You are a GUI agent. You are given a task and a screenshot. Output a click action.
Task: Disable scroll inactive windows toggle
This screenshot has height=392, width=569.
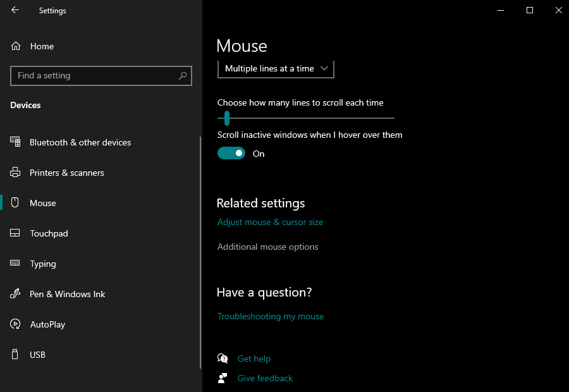point(231,153)
